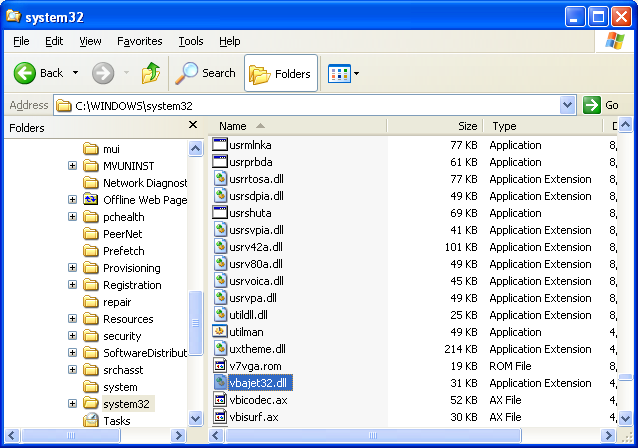
Task: Select the mui folder in tree
Action: [x=101, y=149]
